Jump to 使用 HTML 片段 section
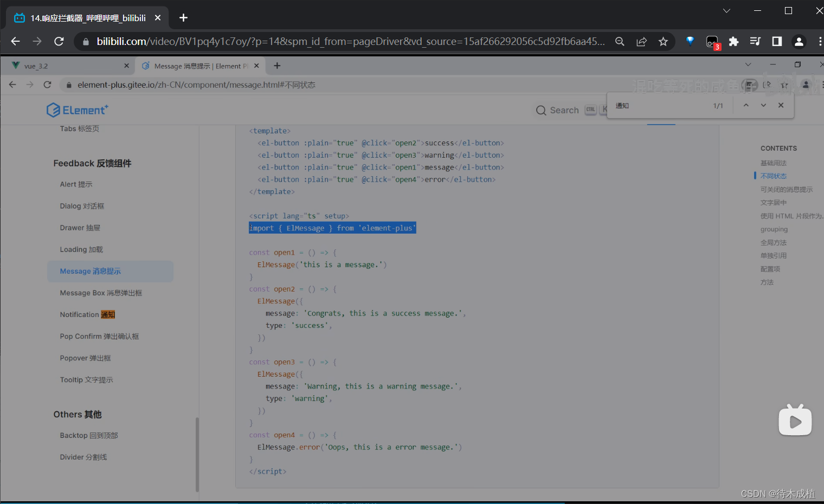This screenshot has height=504, width=824. click(x=791, y=216)
